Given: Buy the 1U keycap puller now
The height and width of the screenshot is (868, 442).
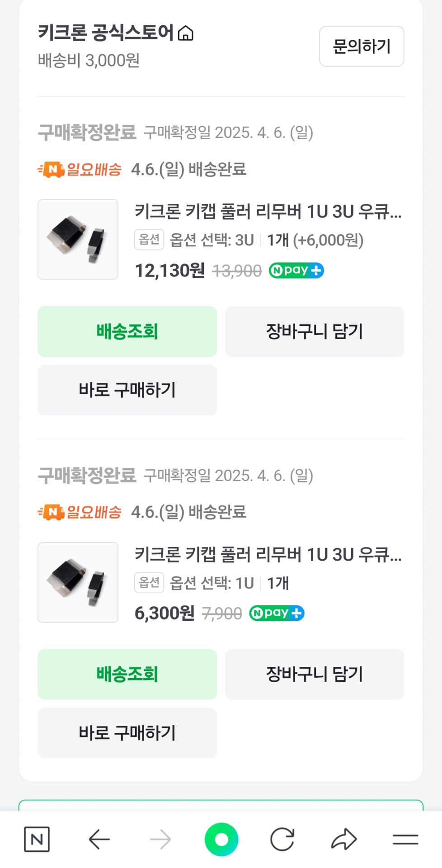Looking at the screenshot, I should [127, 732].
